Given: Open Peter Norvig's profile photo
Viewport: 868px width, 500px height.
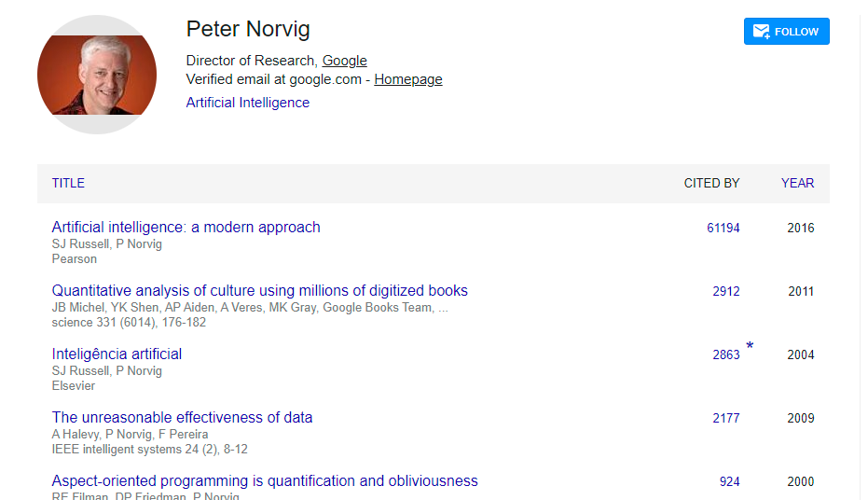Looking at the screenshot, I should click(97, 75).
